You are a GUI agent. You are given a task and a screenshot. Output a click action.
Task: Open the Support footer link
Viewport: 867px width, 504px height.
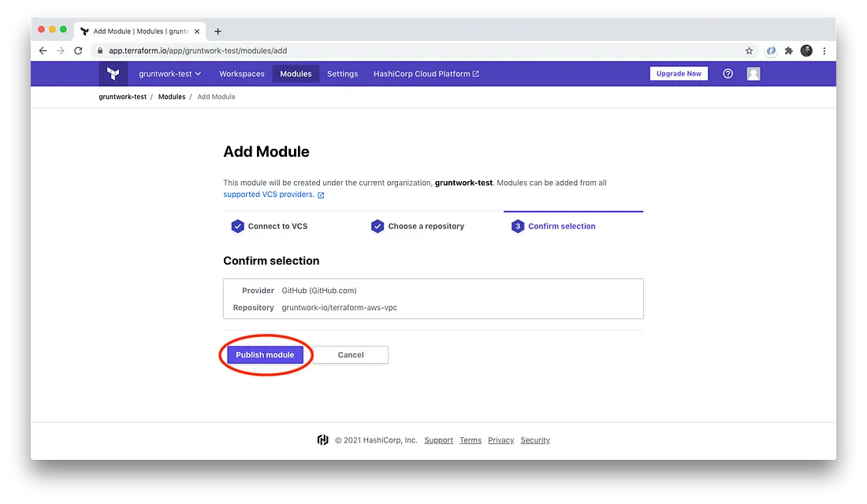438,440
